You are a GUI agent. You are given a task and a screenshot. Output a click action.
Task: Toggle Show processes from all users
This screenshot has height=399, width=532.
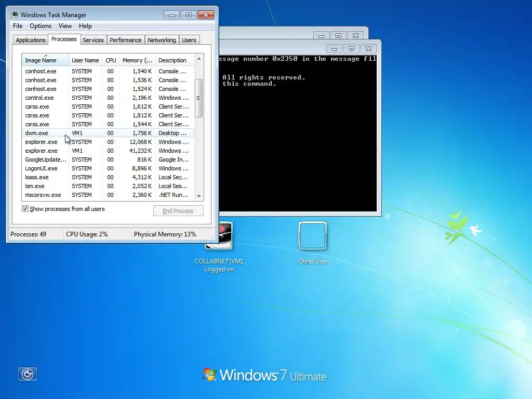pyautogui.click(x=25, y=209)
